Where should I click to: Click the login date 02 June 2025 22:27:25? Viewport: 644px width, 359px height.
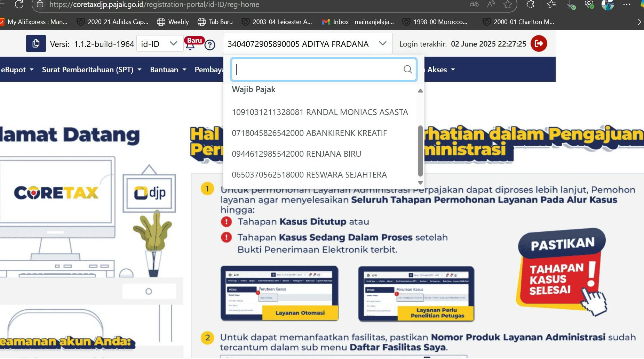488,44
